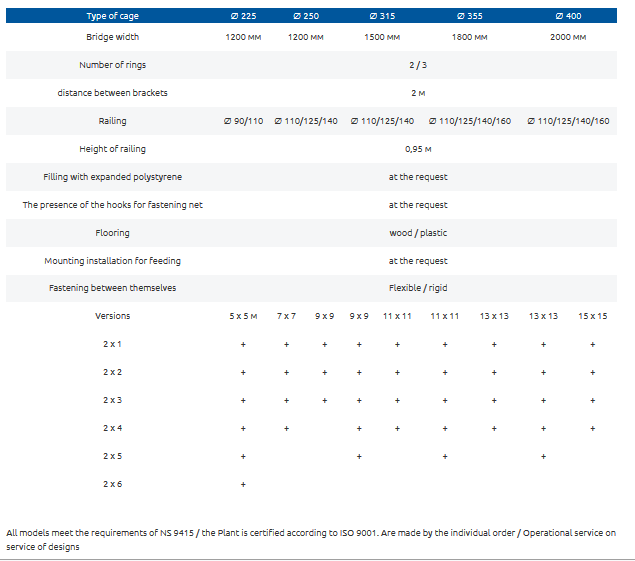Select the 'wood / plastic' flooring value
This screenshot has height=561, width=635.
(418, 233)
